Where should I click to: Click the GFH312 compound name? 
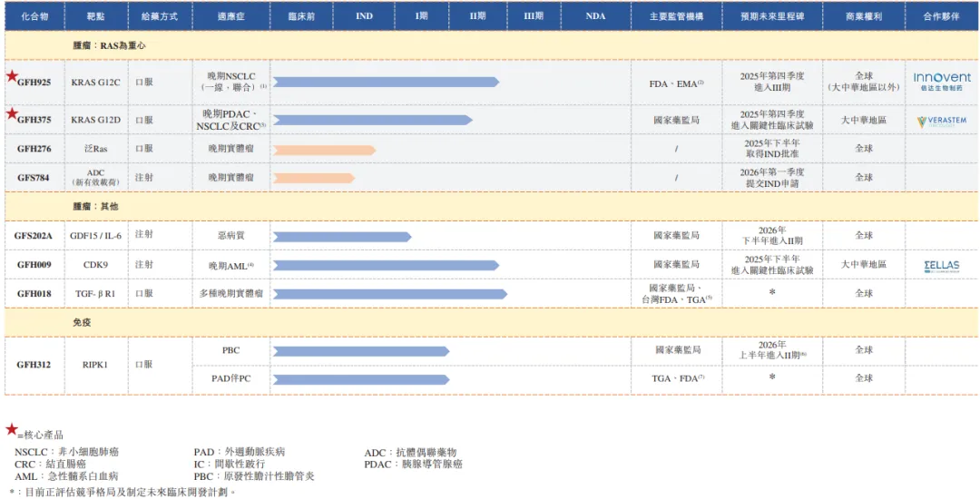tap(34, 365)
